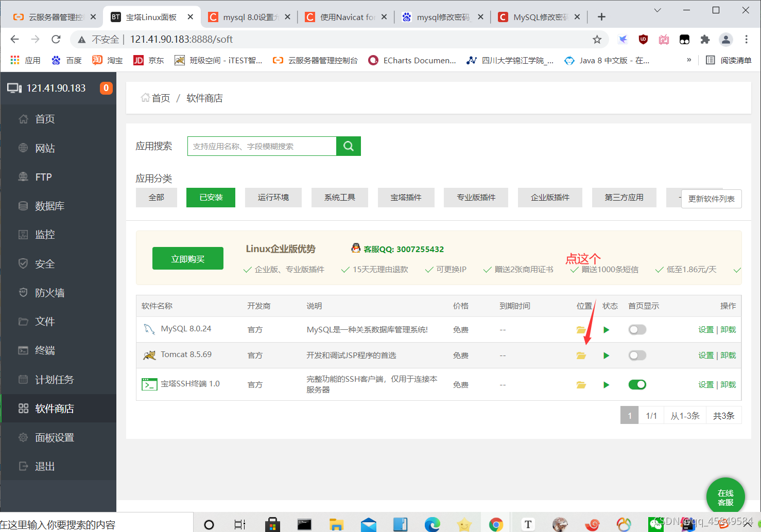Open the browser extensions puzzle icon

point(705,40)
